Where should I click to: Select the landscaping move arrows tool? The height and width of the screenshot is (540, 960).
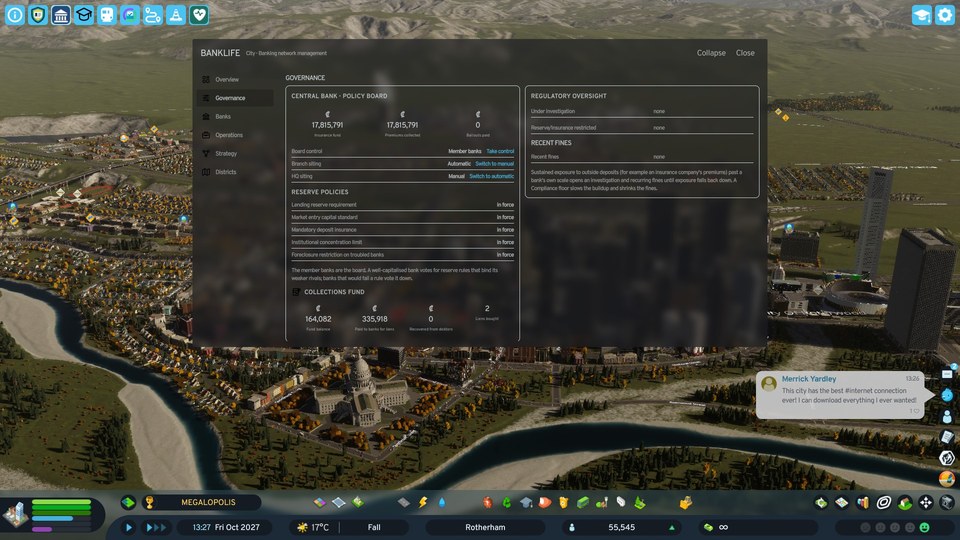coord(926,503)
